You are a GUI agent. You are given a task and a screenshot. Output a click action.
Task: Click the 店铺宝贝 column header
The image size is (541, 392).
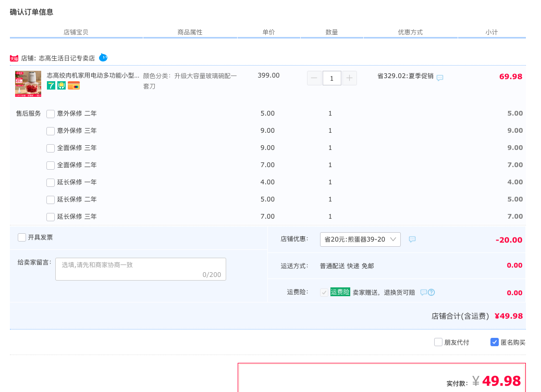[76, 32]
